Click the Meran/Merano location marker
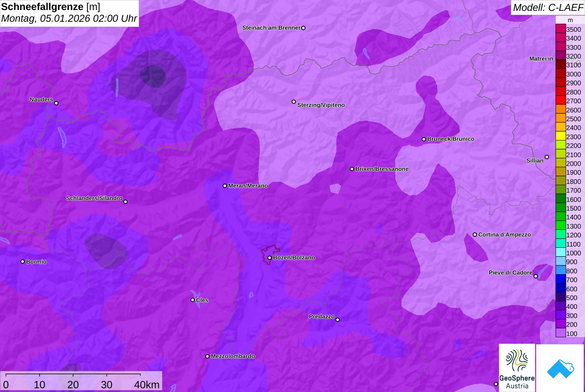The width and height of the screenshot is (585, 392). click(x=225, y=186)
